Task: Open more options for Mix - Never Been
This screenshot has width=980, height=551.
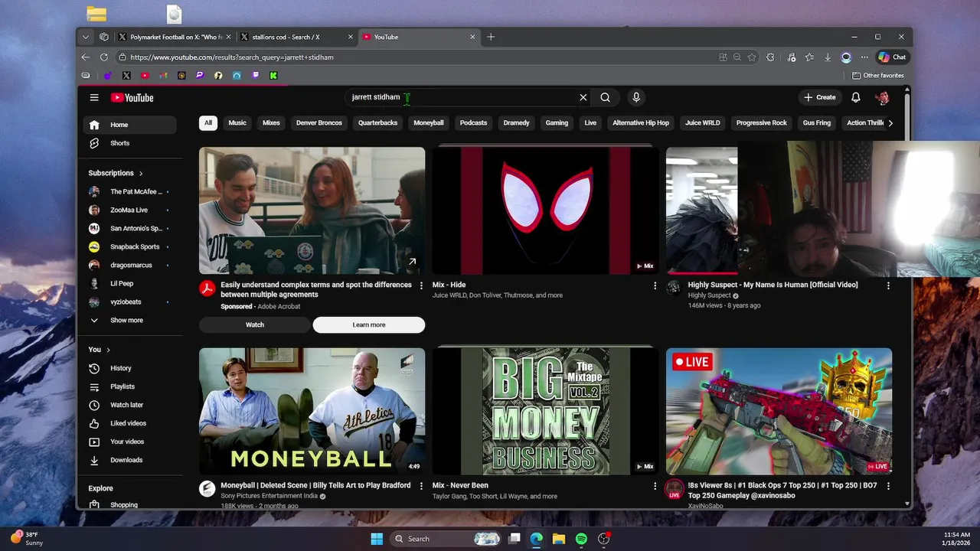Action: coord(655,486)
